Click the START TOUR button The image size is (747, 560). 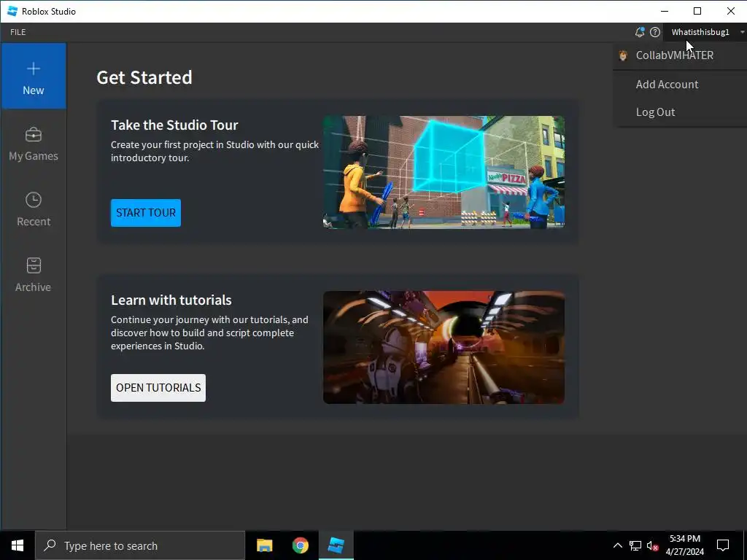(x=146, y=213)
